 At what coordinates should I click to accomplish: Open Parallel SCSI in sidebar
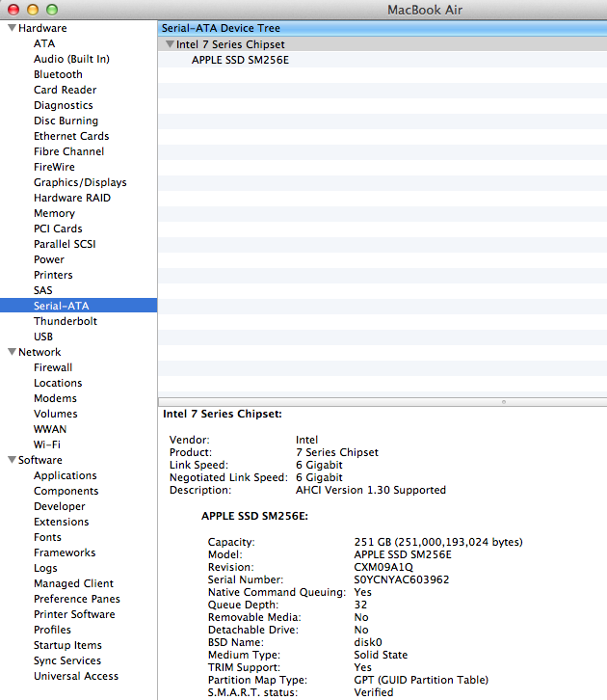click(65, 244)
